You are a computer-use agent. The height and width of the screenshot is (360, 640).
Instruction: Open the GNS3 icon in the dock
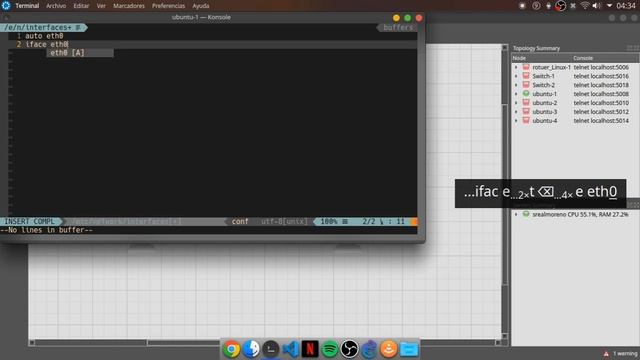point(369,349)
